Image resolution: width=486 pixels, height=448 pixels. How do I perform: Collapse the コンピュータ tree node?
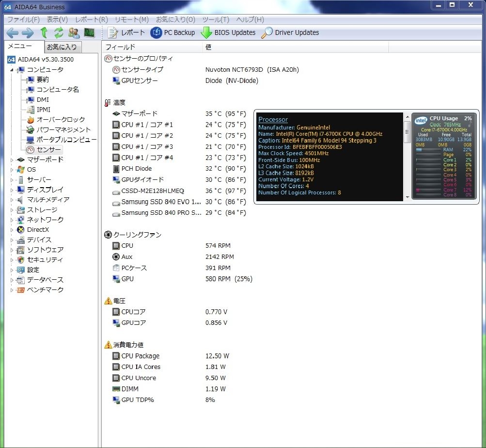click(12, 70)
